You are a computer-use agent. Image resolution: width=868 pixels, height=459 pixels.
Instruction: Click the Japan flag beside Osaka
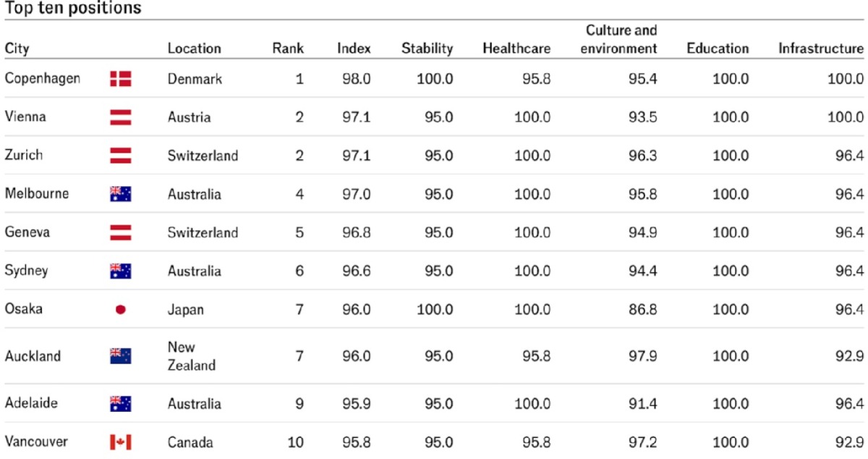[121, 309]
